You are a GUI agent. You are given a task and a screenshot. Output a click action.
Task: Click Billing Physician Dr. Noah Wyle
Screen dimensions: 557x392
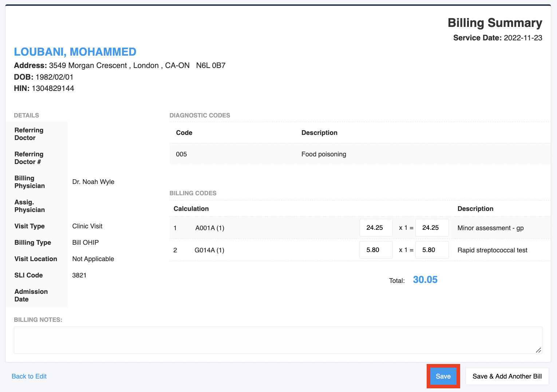click(93, 181)
